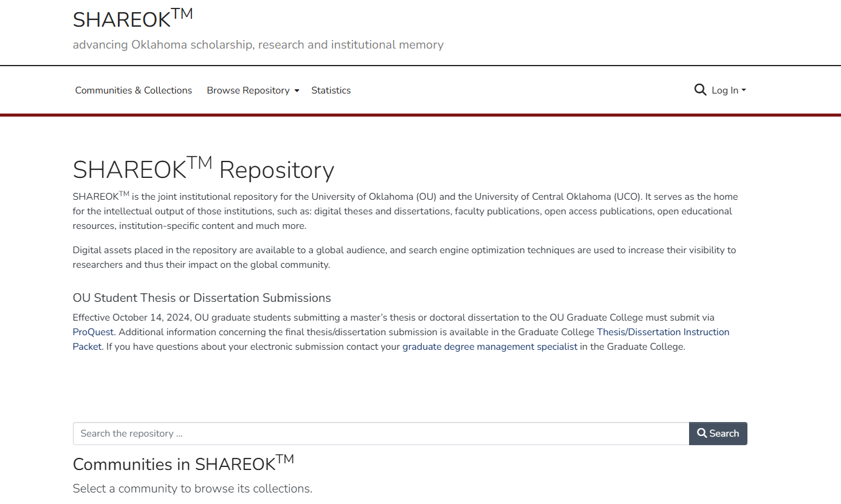Open Communities & Collections page
The image size is (841, 504).
point(134,90)
